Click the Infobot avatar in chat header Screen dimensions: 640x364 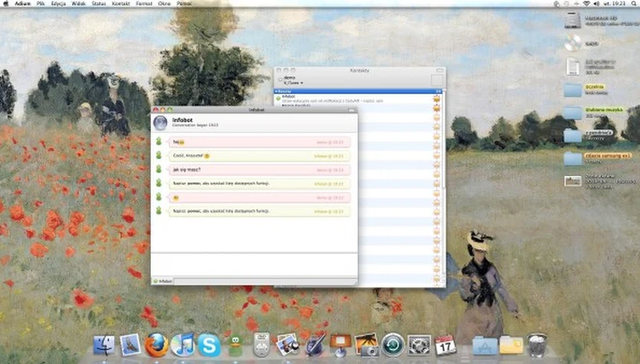160,123
